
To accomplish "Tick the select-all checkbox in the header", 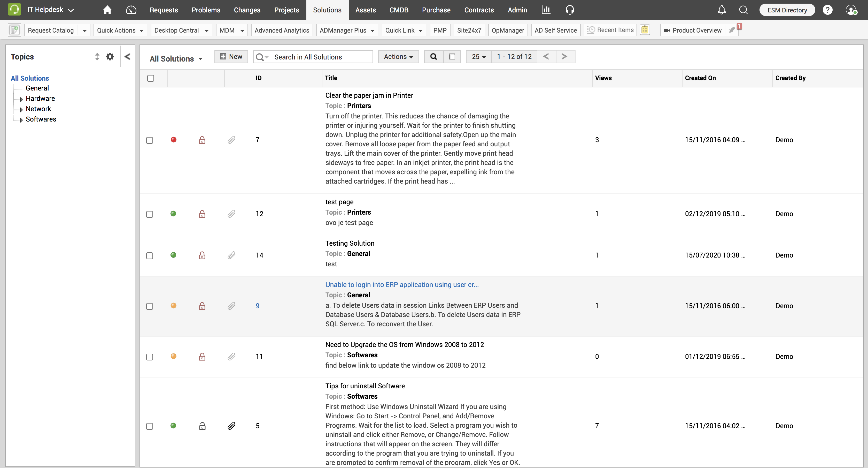I will click(151, 78).
